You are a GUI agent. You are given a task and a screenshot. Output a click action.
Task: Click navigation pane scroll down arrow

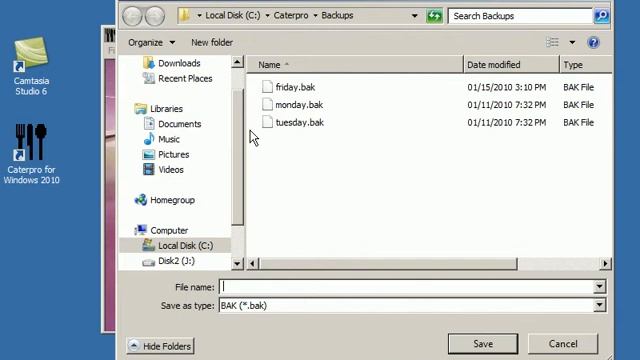coord(237,264)
